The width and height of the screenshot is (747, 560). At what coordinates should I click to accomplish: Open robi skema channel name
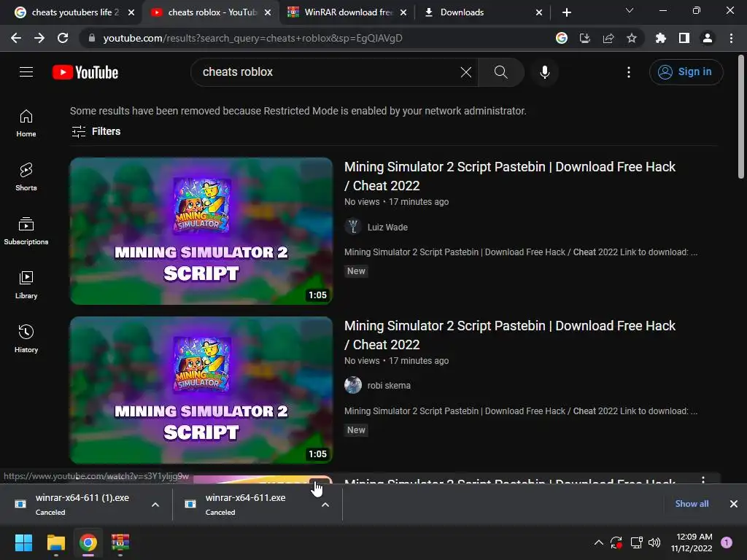pos(389,385)
